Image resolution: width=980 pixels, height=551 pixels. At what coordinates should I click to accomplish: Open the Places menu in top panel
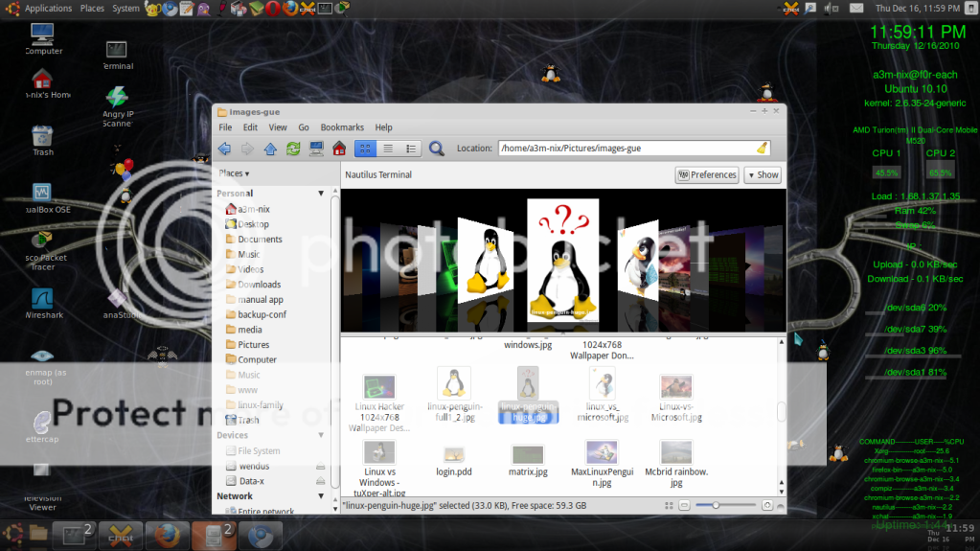(92, 8)
